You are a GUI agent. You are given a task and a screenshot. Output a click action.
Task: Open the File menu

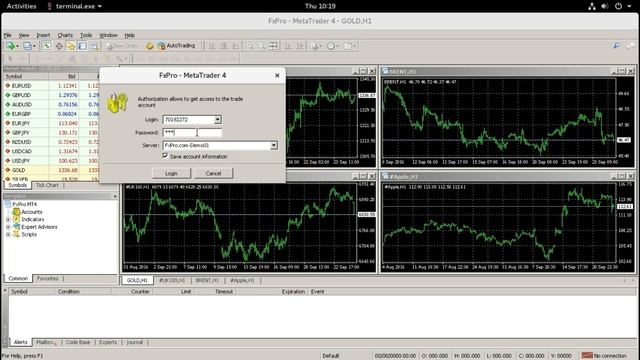coord(8,36)
